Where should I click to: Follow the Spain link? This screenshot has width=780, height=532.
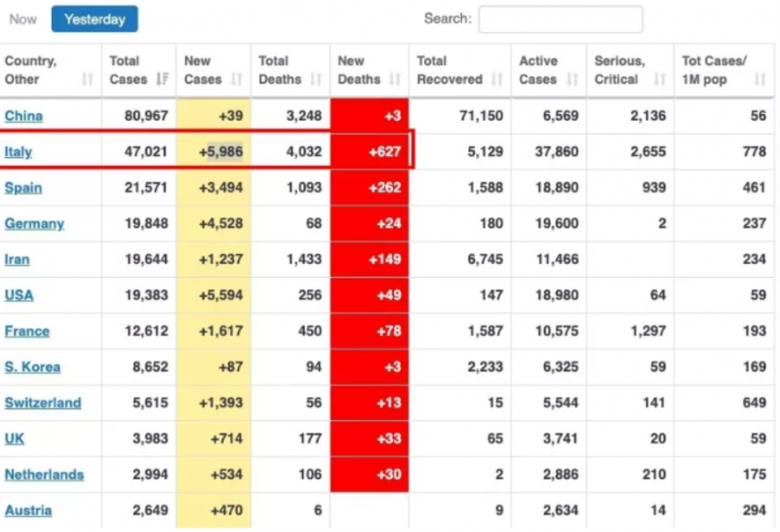click(x=23, y=187)
